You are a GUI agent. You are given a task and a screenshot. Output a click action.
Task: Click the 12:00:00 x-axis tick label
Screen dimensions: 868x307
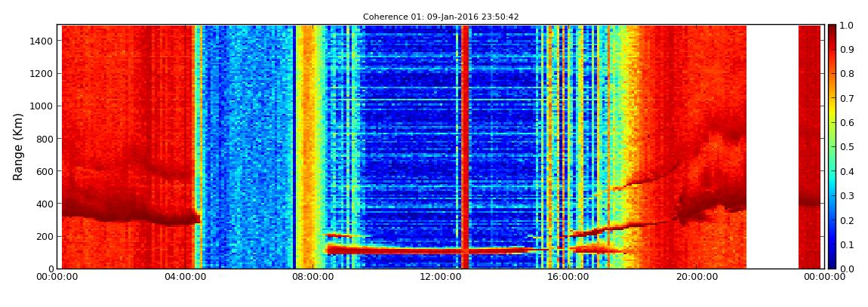(439, 277)
